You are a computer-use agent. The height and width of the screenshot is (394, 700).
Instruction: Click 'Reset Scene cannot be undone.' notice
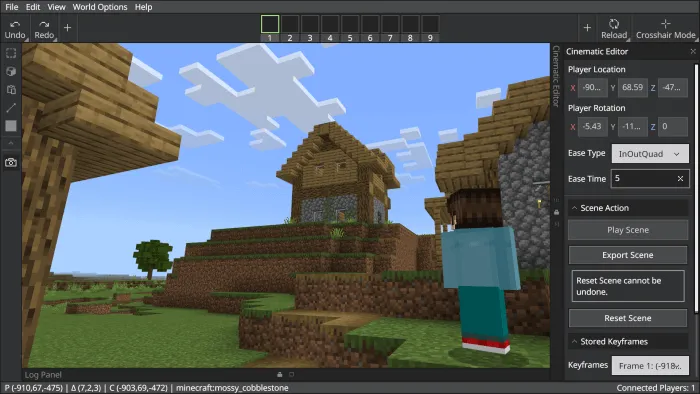tap(628, 286)
